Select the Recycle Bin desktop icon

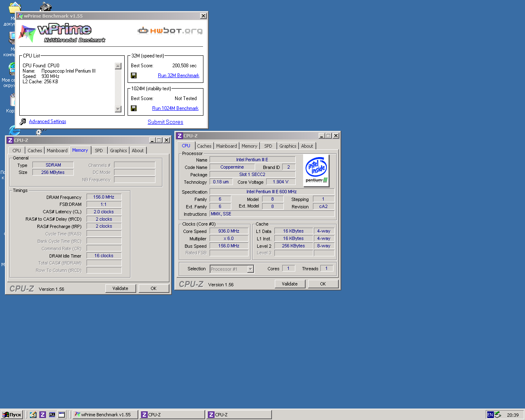pyautogui.click(x=12, y=100)
